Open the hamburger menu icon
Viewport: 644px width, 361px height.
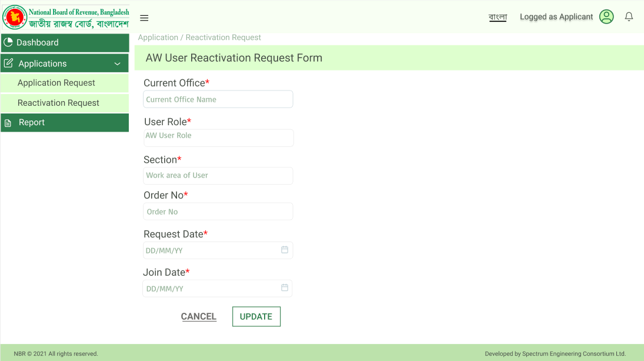pos(144,18)
